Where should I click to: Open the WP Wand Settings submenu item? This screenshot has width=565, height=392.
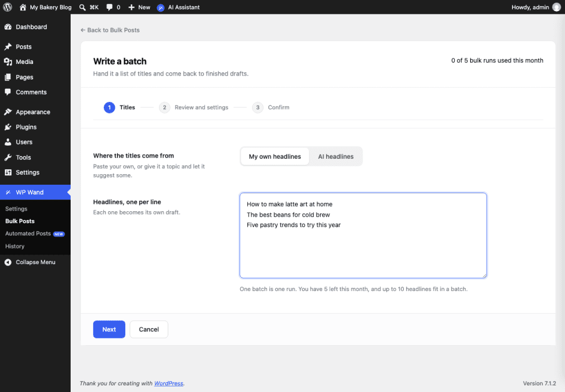coord(16,209)
